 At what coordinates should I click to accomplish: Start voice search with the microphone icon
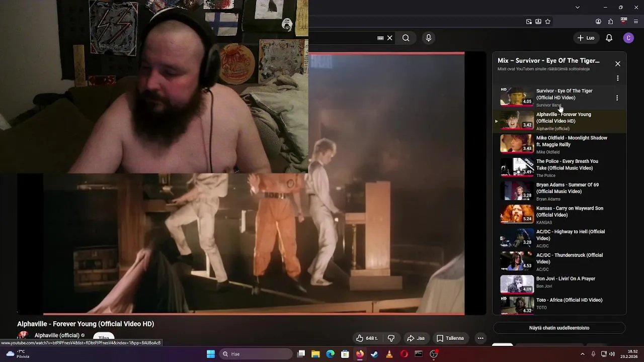[429, 38]
